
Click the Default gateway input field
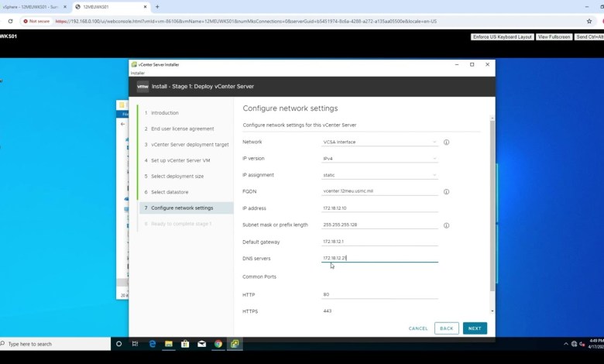click(x=379, y=242)
